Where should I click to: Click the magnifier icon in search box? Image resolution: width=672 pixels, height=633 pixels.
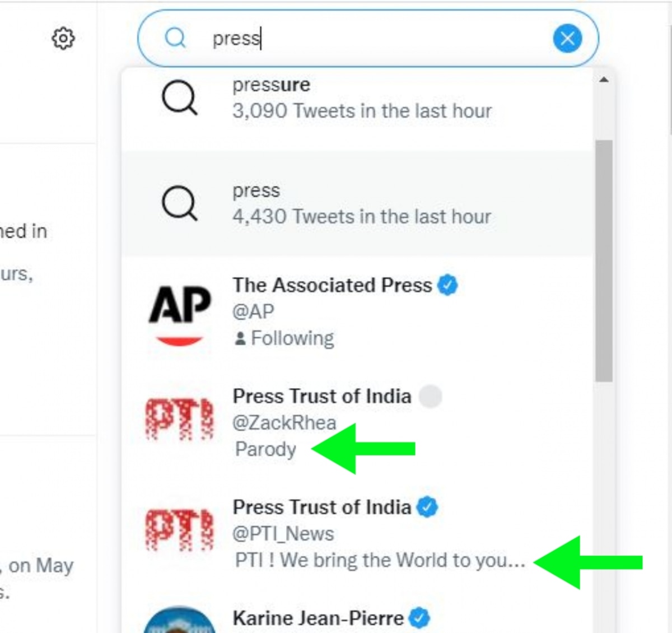(175, 38)
